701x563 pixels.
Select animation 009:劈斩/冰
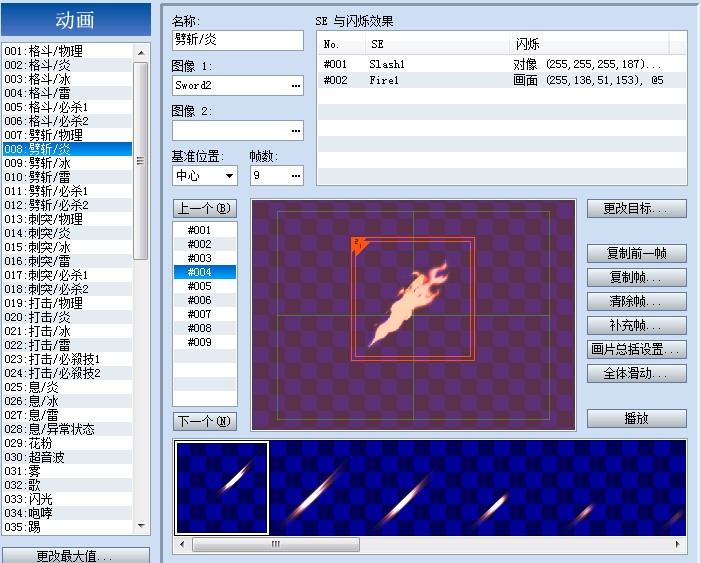pyautogui.click(x=68, y=163)
